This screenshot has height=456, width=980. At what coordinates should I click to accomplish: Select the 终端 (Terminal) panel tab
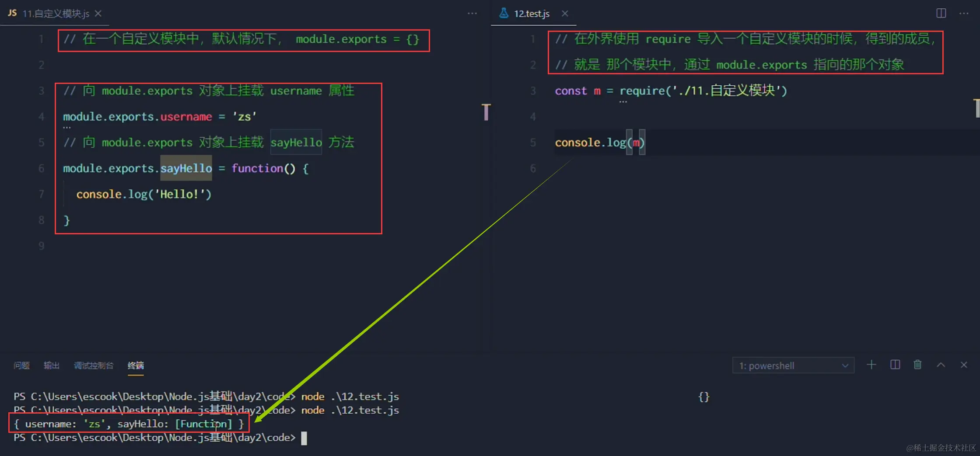click(136, 365)
